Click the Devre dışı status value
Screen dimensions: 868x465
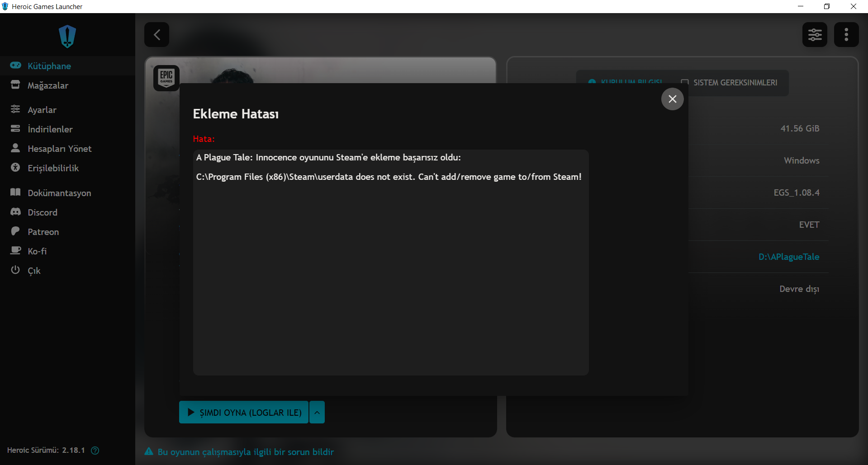tap(799, 289)
